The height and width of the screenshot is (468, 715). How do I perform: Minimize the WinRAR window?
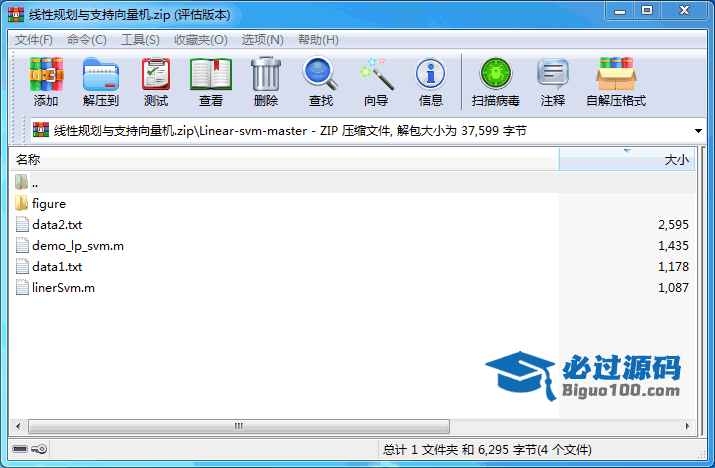coord(620,11)
